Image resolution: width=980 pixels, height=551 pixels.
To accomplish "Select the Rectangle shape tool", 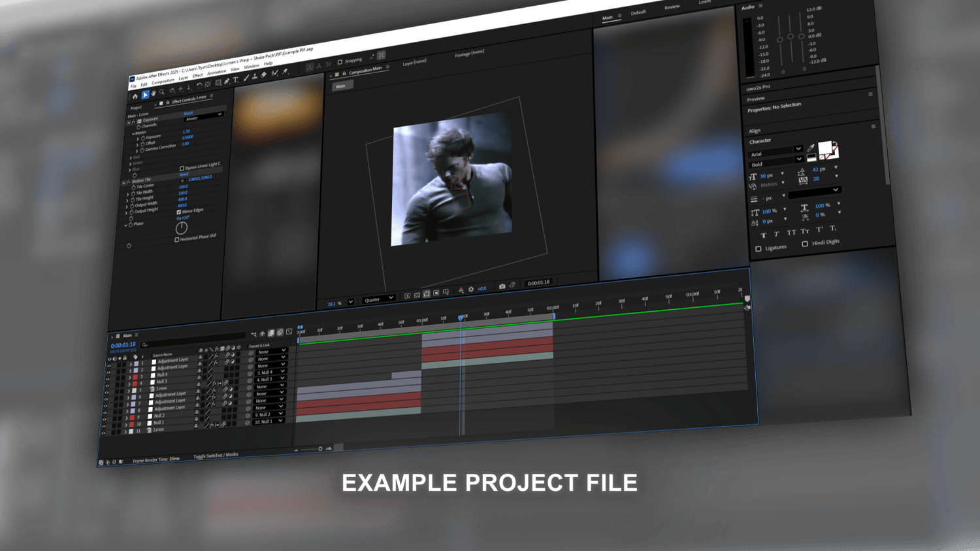I will [218, 83].
